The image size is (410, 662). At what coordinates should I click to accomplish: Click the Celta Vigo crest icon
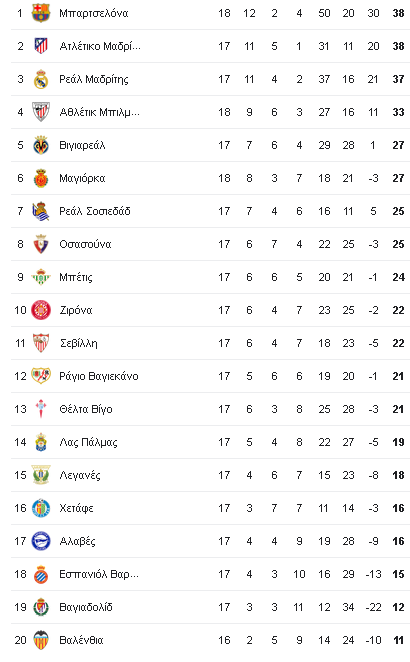pyautogui.click(x=41, y=409)
